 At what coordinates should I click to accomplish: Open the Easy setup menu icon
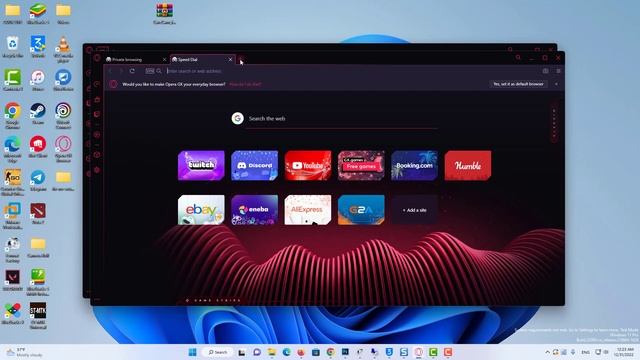click(x=558, y=71)
